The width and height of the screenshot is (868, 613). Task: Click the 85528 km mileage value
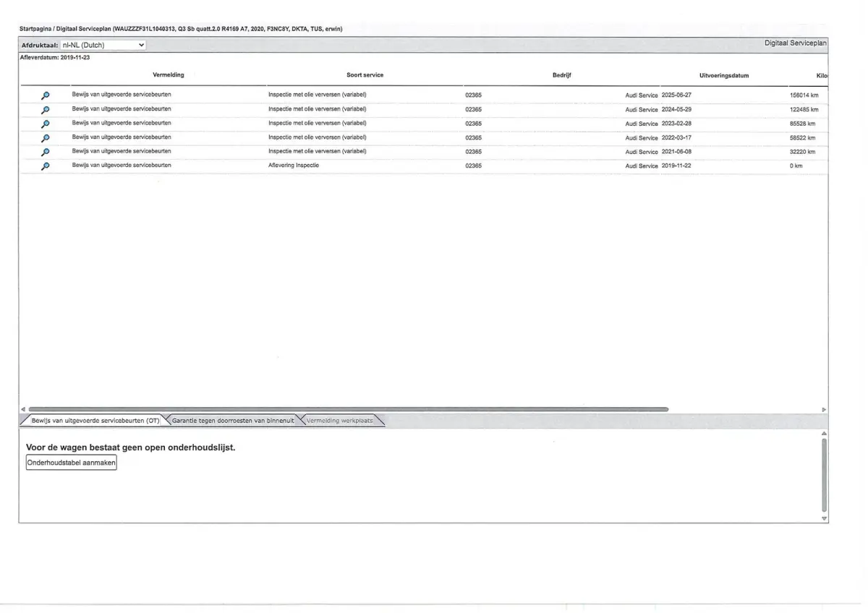[x=803, y=124]
